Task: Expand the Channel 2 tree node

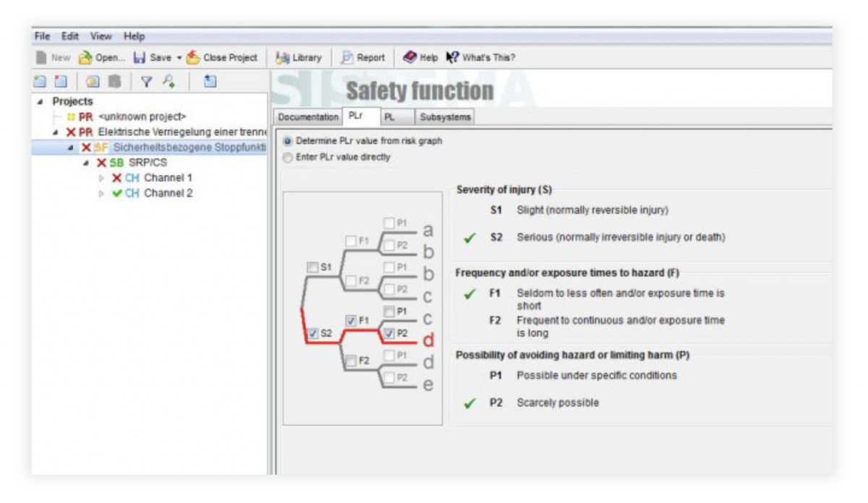Action: [x=102, y=194]
